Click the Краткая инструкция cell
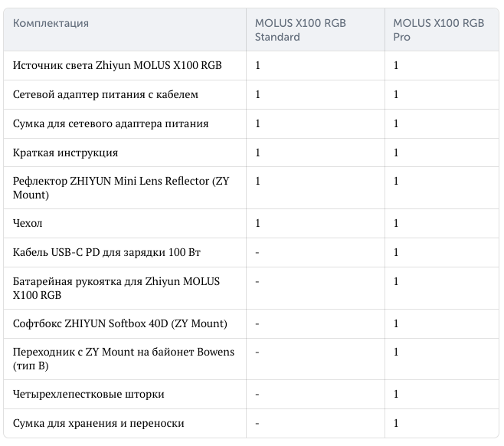The height and width of the screenshot is (446, 504). pyautogui.click(x=125, y=152)
